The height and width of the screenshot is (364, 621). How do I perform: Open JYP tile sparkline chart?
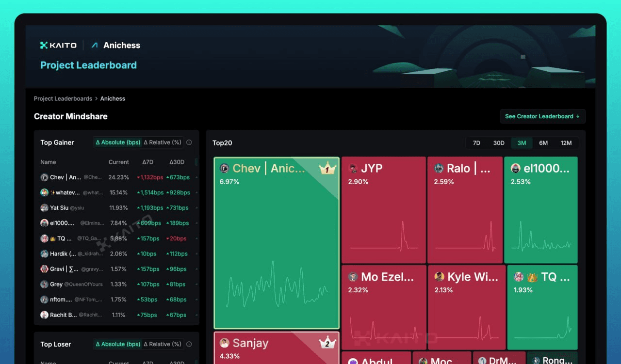tap(384, 236)
